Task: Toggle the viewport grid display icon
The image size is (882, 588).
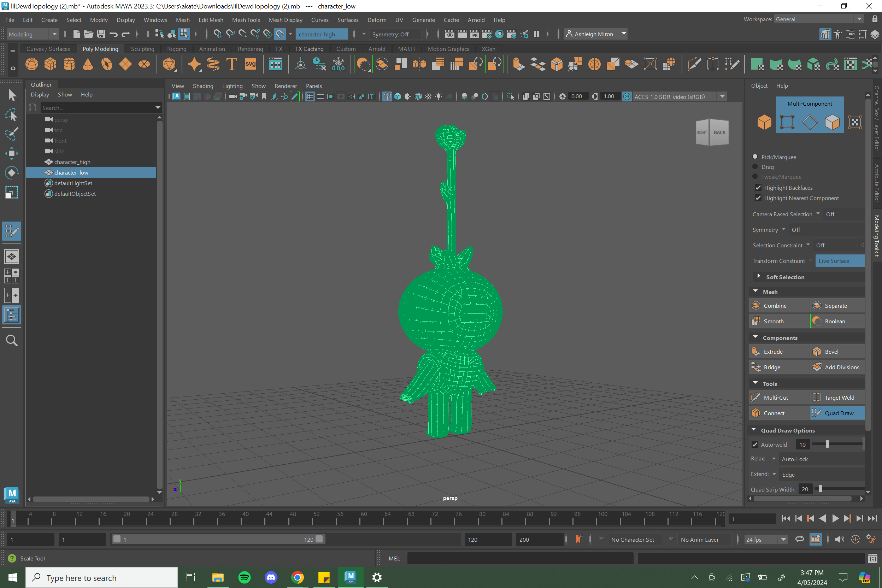Action: (310, 97)
